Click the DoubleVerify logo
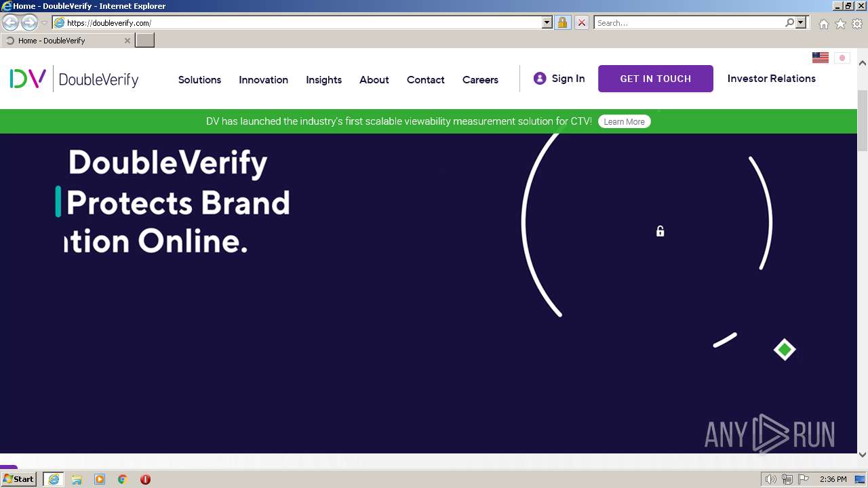Screen dimensions: 868x488 [75, 79]
